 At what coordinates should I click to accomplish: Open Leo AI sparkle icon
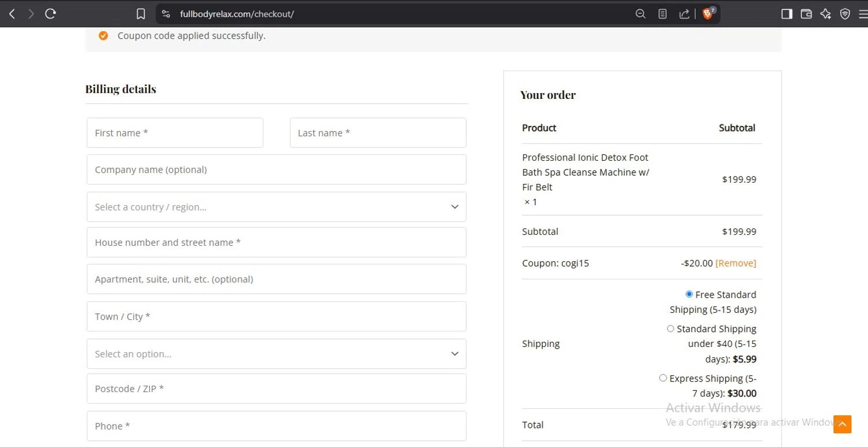[826, 14]
